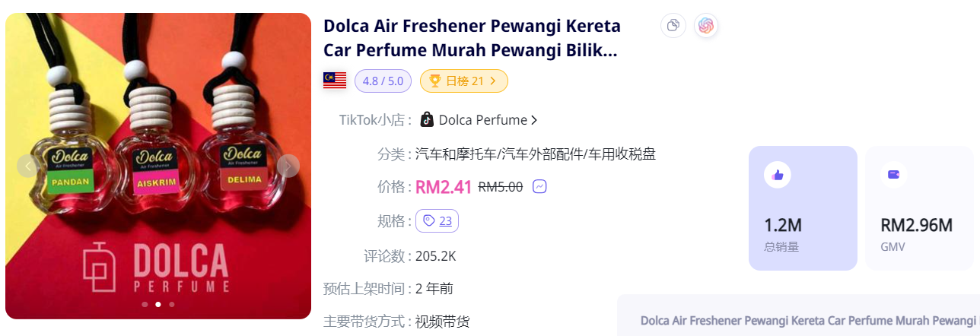Image resolution: width=980 pixels, height=336 pixels.
Task: Click the 4.8 / 5.0 rating badge
Action: click(x=383, y=81)
